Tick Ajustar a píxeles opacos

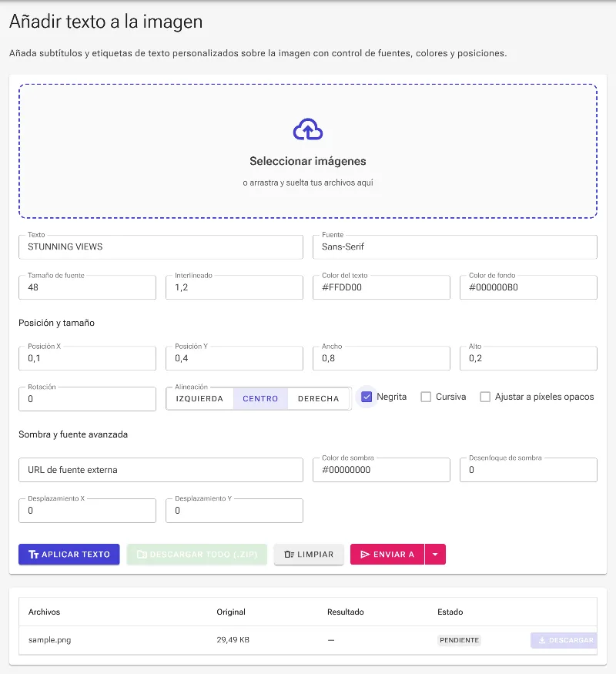(x=485, y=397)
